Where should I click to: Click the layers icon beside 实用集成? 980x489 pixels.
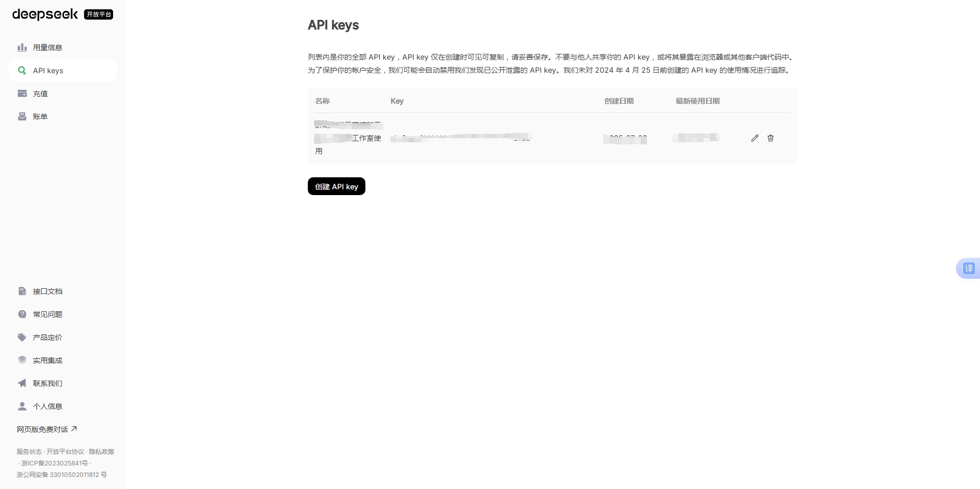[x=22, y=360]
